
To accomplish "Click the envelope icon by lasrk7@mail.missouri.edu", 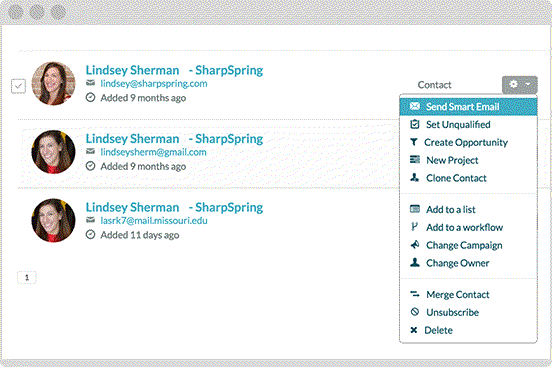I will tap(90, 220).
